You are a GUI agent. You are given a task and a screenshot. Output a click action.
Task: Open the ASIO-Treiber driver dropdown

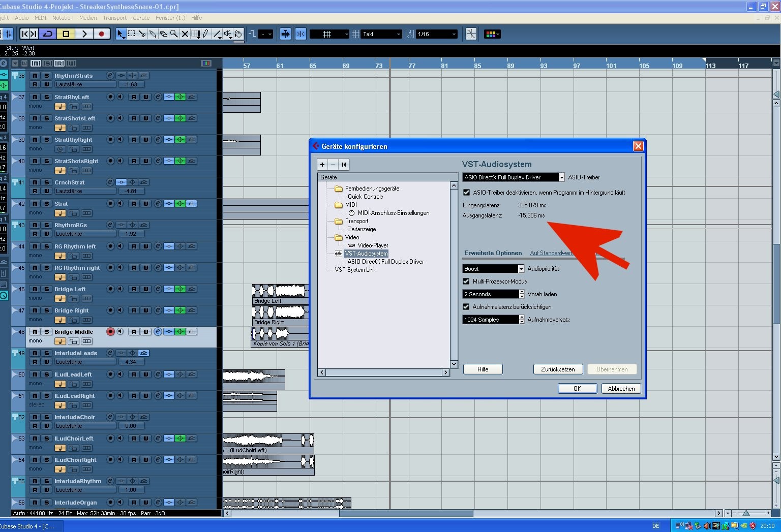[x=514, y=177]
